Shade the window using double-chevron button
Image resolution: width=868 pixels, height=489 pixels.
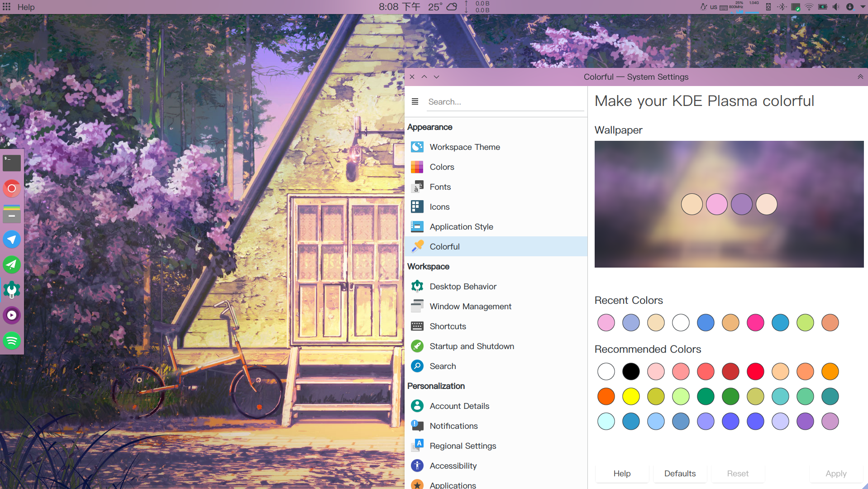(860, 77)
